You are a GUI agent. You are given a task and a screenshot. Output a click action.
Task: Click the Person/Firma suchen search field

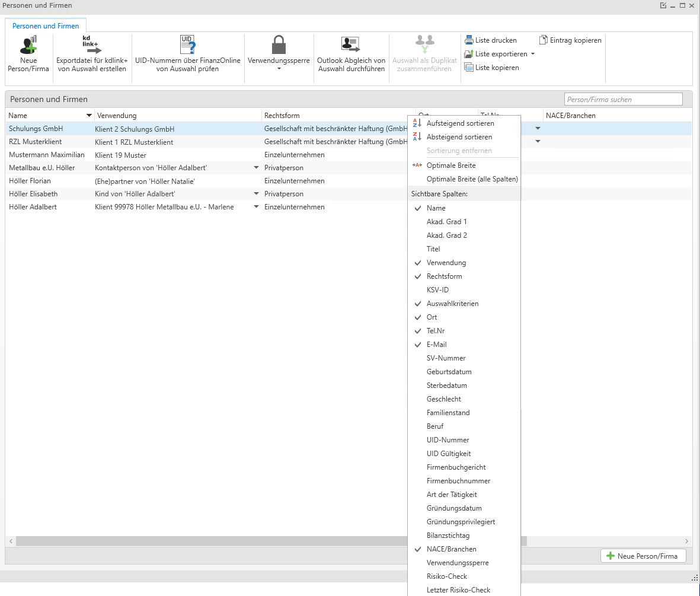[x=623, y=100]
